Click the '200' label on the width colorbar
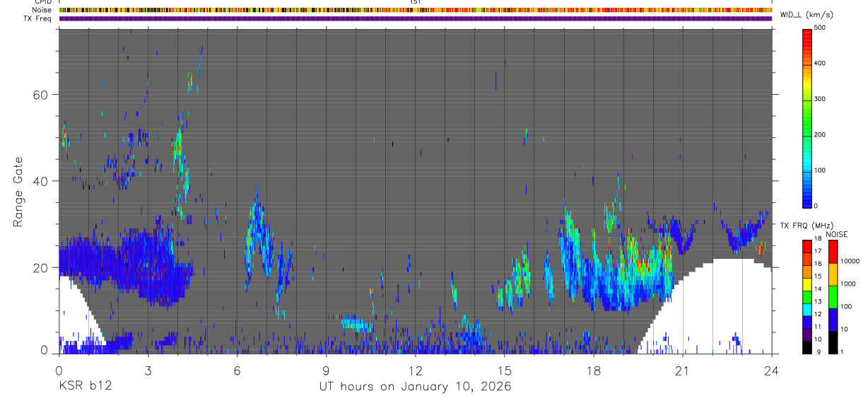The image size is (868, 401). 820,134
